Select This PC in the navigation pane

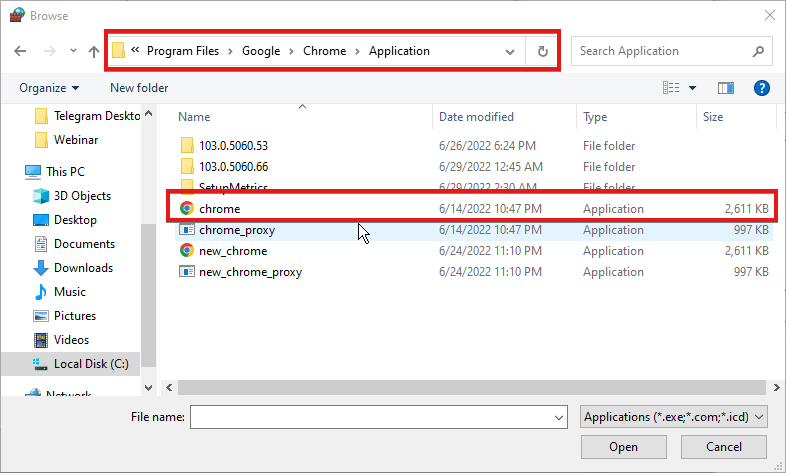pos(55,172)
